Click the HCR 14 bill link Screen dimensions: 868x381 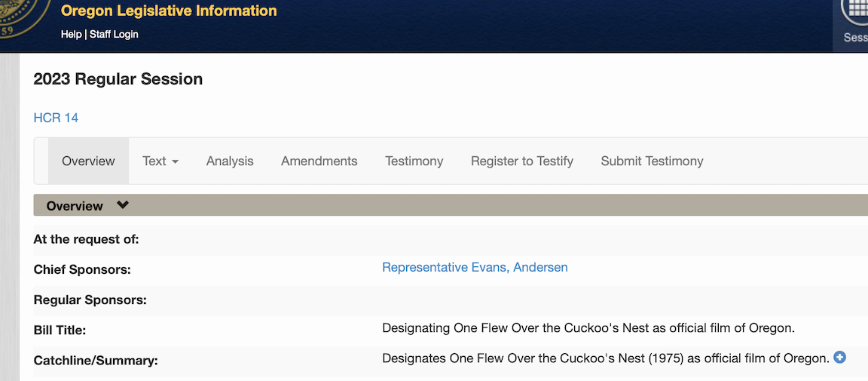(x=56, y=118)
